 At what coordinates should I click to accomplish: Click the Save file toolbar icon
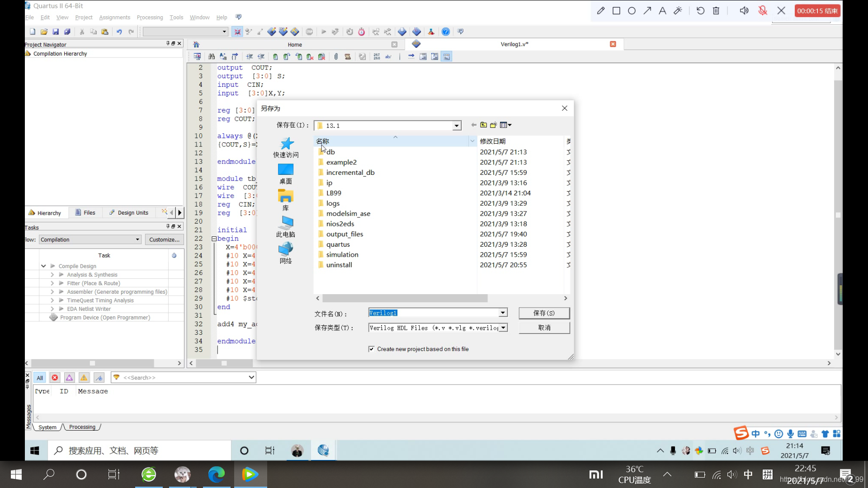pos(56,32)
